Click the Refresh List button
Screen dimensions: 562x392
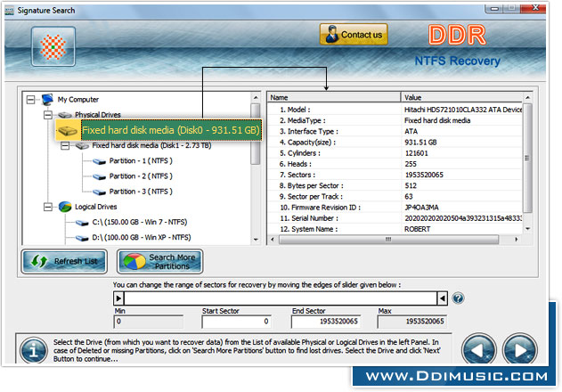tap(64, 261)
